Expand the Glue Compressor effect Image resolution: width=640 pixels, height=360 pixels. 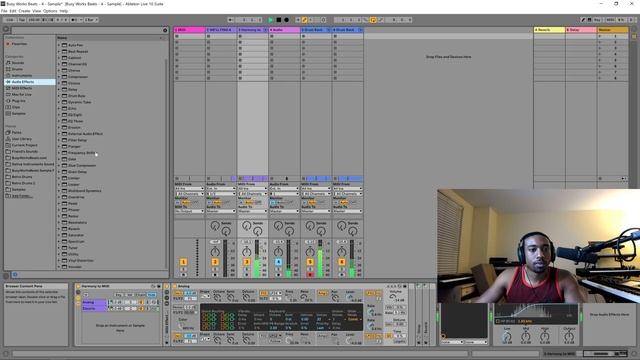click(59, 165)
